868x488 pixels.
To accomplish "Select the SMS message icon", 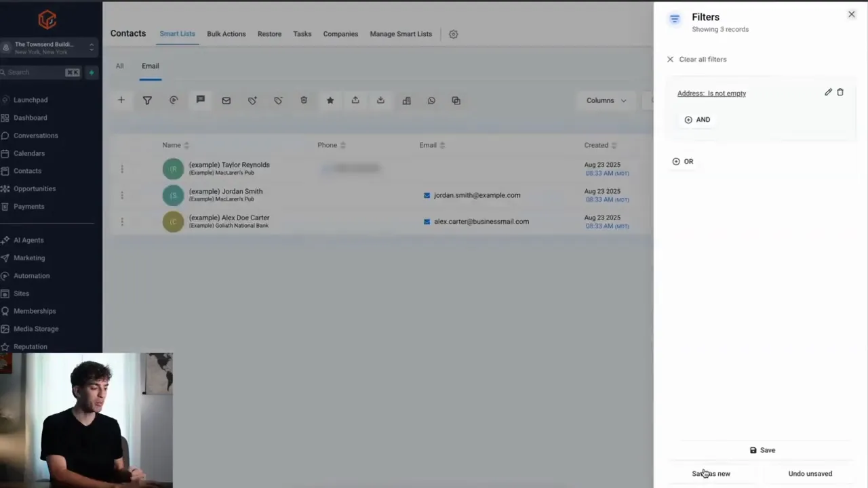I will (x=200, y=100).
